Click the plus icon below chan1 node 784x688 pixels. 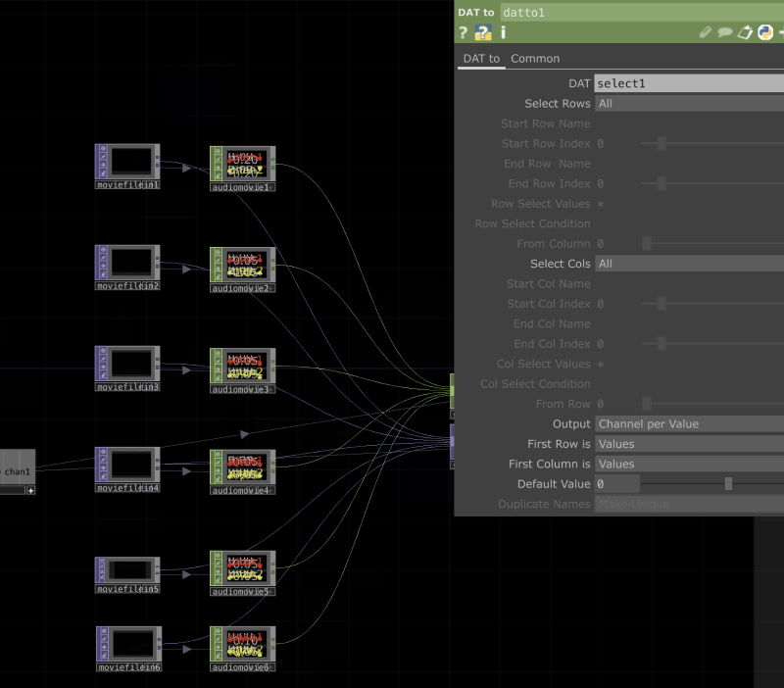[30, 490]
